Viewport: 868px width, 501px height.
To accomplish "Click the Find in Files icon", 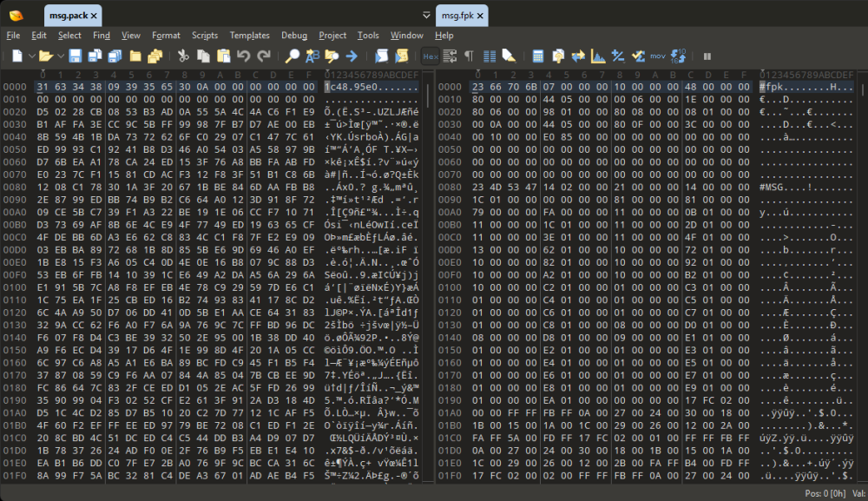I will point(332,56).
